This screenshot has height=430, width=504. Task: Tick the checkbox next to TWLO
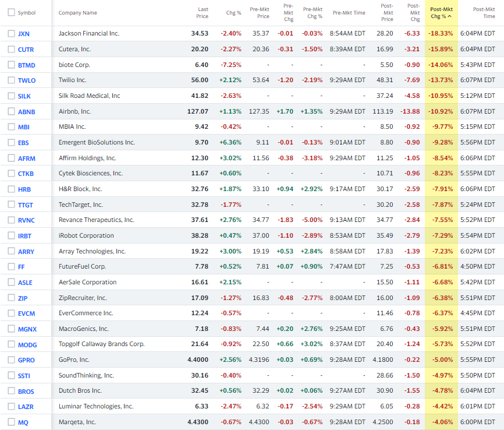coord(11,80)
